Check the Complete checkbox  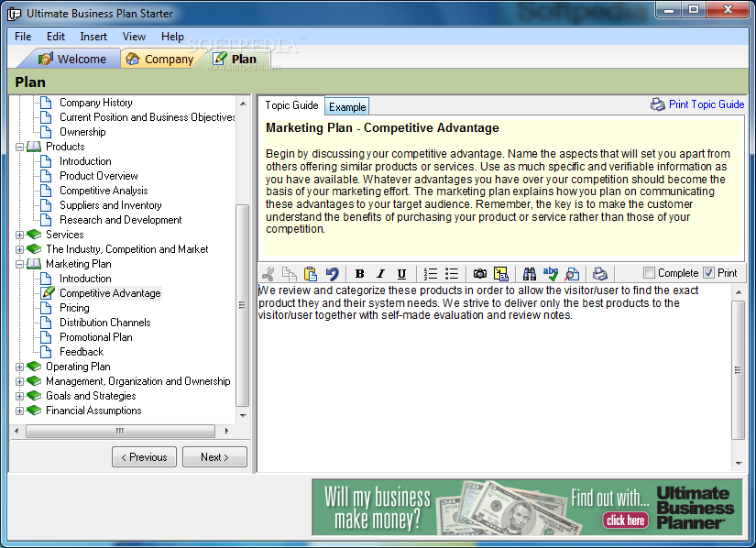point(650,273)
